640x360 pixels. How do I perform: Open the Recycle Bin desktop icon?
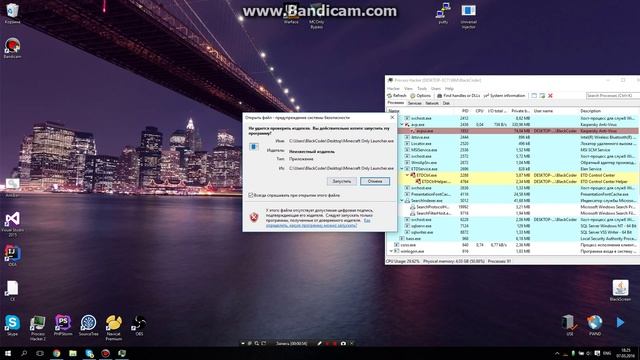[x=12, y=13]
